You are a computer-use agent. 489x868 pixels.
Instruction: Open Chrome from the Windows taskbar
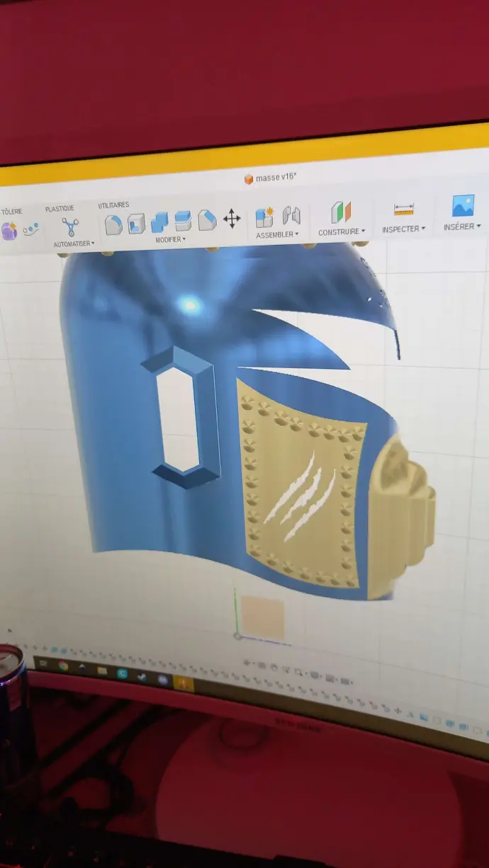pyautogui.click(x=63, y=666)
